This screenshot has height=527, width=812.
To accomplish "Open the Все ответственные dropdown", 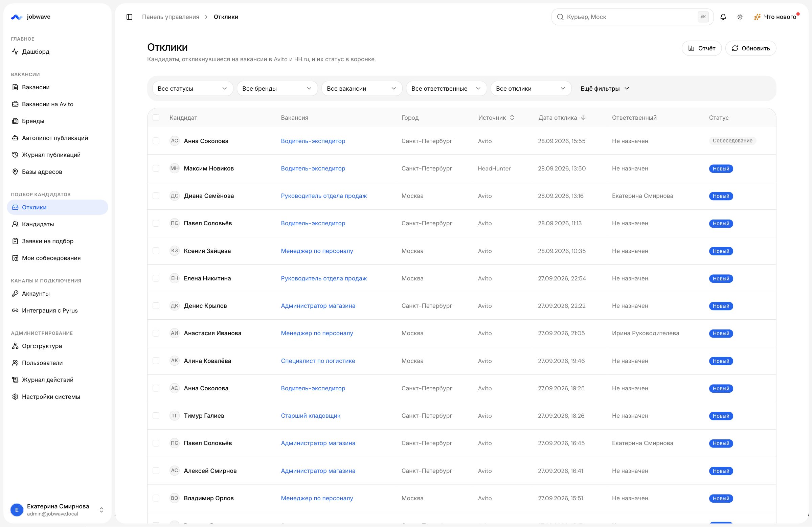I will coord(446,88).
